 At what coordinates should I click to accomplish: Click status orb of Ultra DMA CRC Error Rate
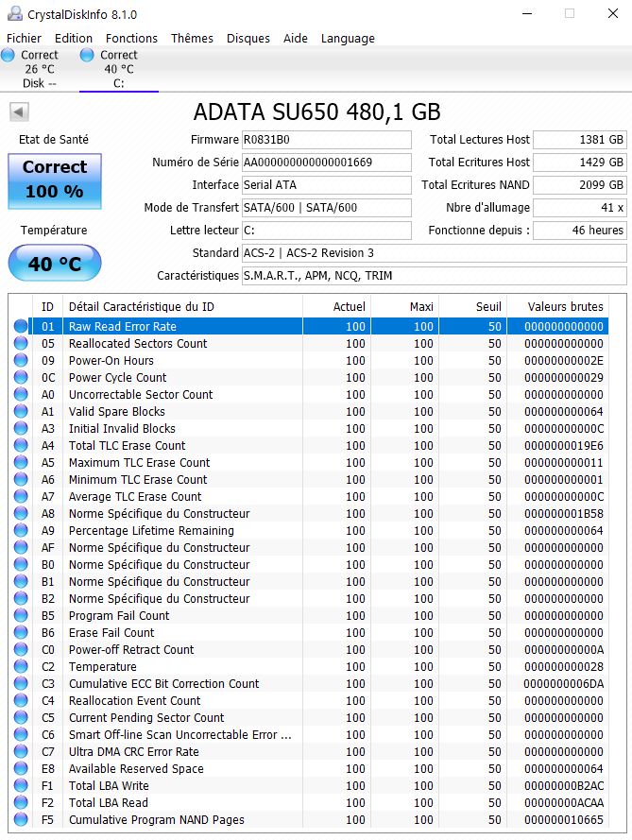pyautogui.click(x=21, y=751)
